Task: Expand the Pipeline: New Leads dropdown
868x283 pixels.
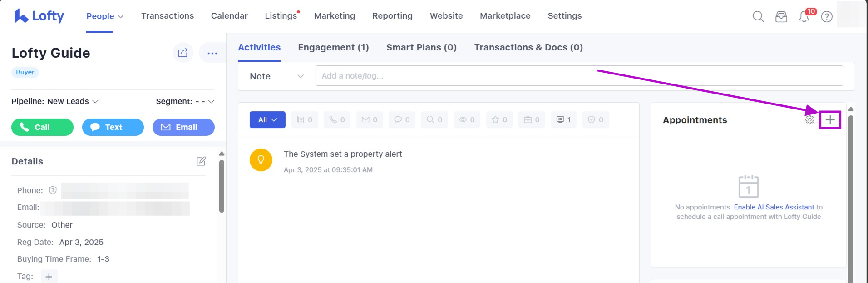Action: pyautogui.click(x=55, y=101)
